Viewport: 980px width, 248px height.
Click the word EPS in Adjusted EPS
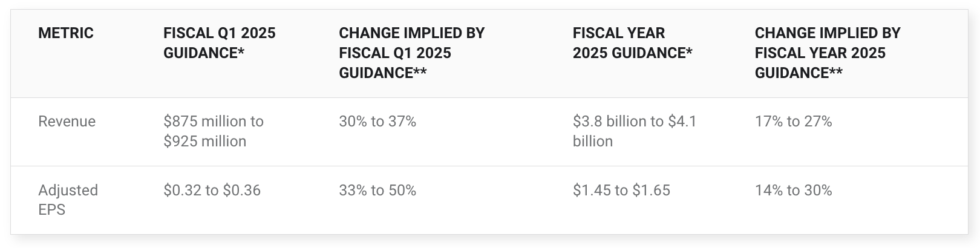tap(51, 210)
